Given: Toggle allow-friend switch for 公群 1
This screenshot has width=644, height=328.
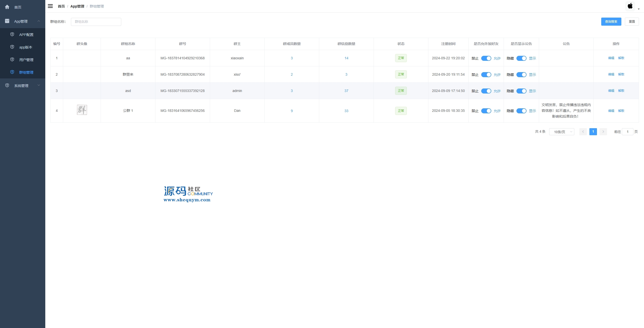Looking at the screenshot, I should pos(486,111).
